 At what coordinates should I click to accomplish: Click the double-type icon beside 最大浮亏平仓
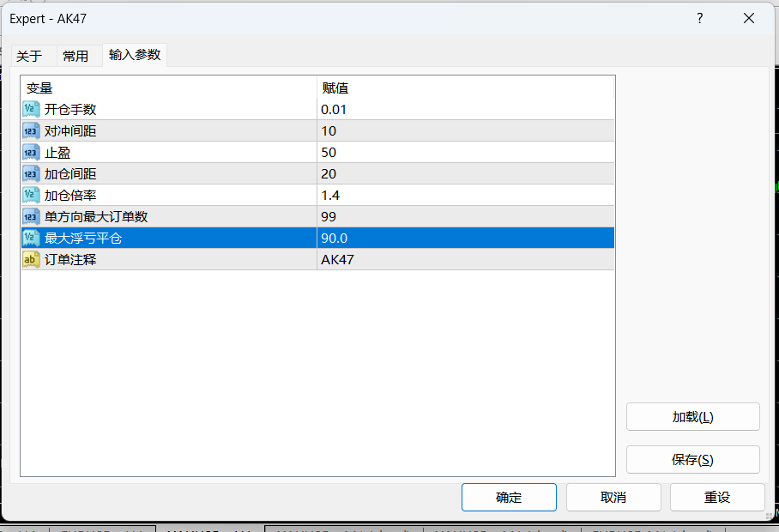click(x=31, y=238)
